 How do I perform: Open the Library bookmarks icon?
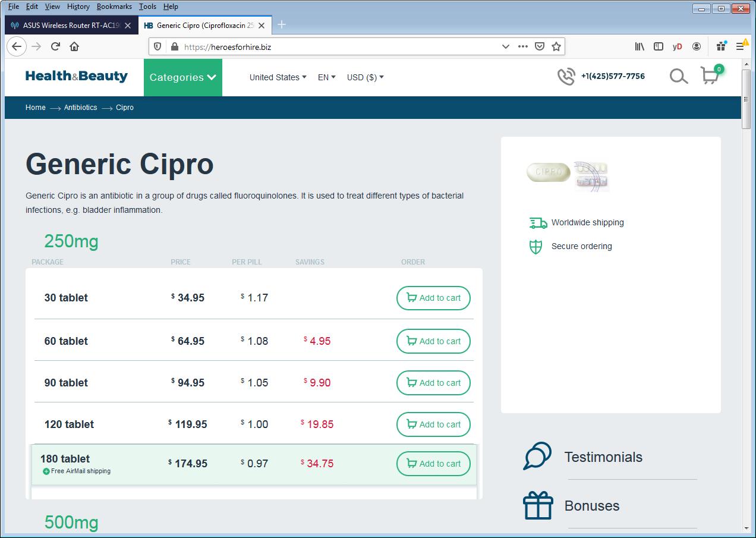tap(640, 46)
